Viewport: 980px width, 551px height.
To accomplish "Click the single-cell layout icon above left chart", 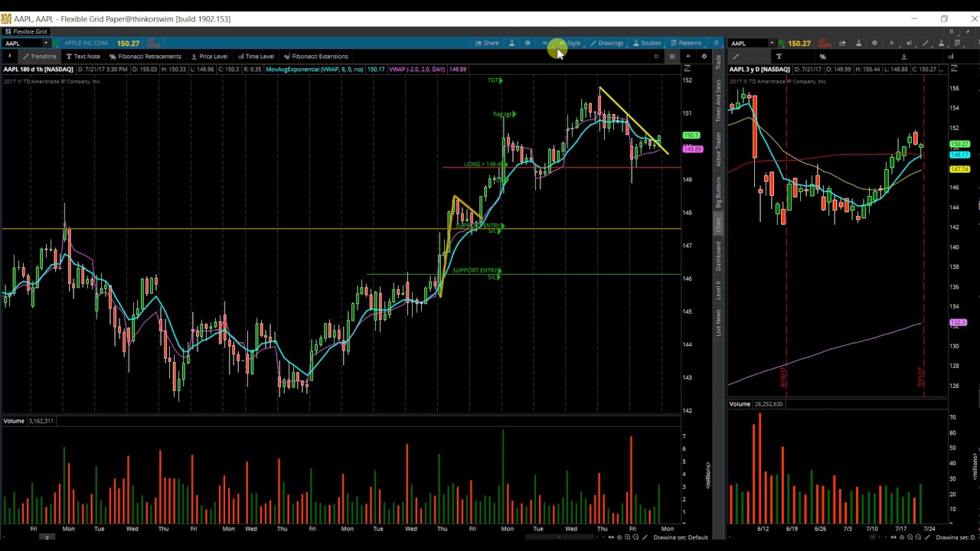I will pyautogui.click(x=656, y=56).
